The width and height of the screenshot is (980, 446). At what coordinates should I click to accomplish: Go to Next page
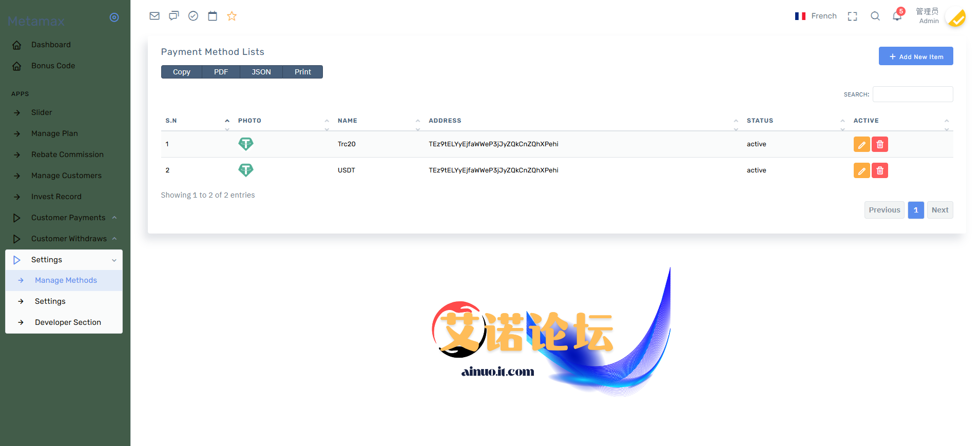[940, 210]
